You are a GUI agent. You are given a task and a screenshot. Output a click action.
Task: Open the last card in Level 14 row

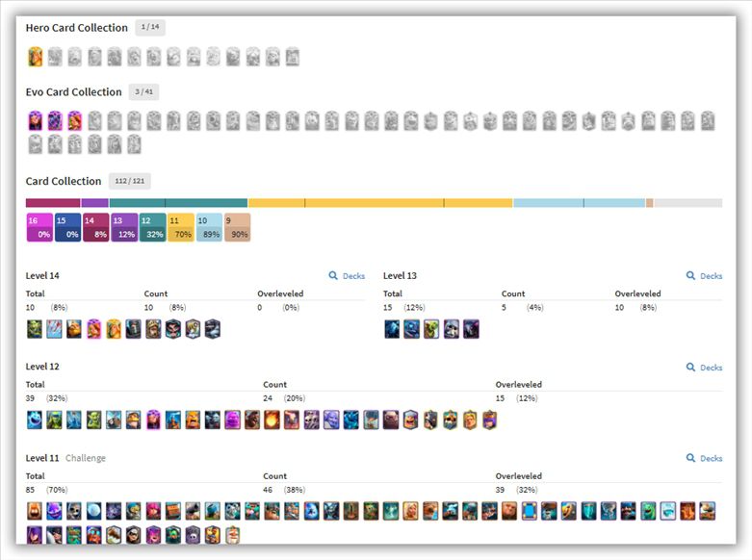pos(213,329)
